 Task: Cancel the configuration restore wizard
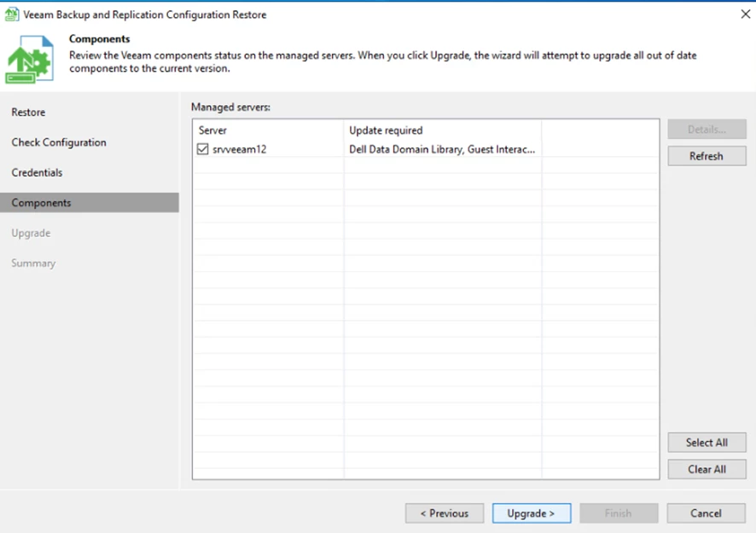pyautogui.click(x=706, y=513)
